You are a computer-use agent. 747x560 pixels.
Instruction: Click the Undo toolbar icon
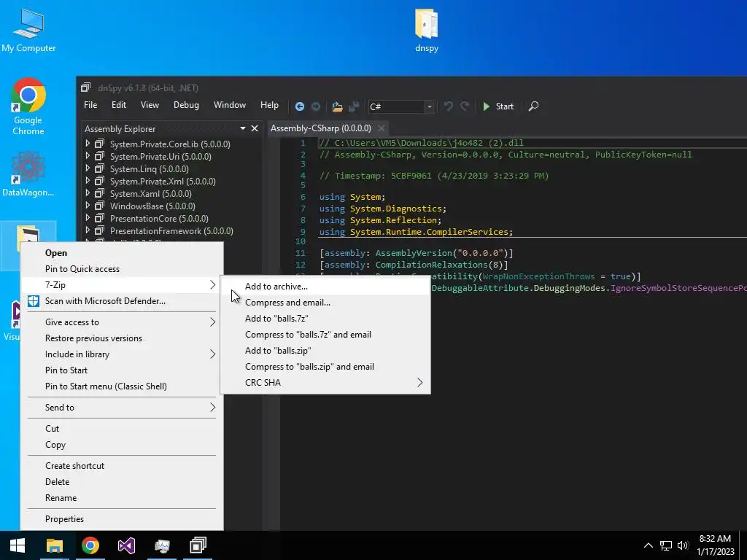[x=449, y=106]
